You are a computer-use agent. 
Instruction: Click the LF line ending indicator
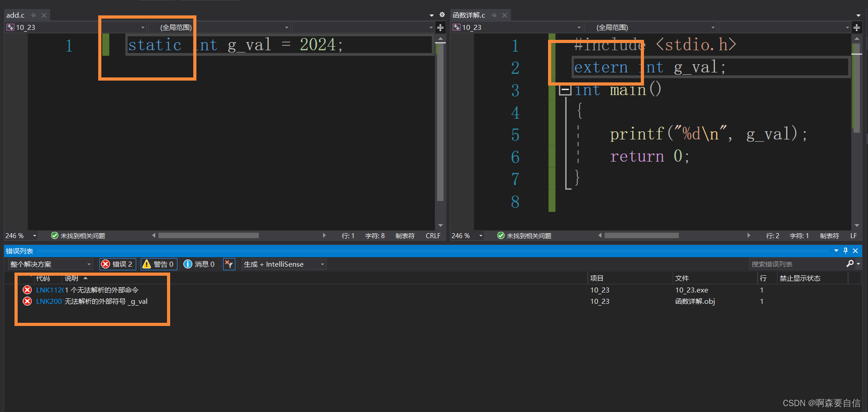coord(854,236)
